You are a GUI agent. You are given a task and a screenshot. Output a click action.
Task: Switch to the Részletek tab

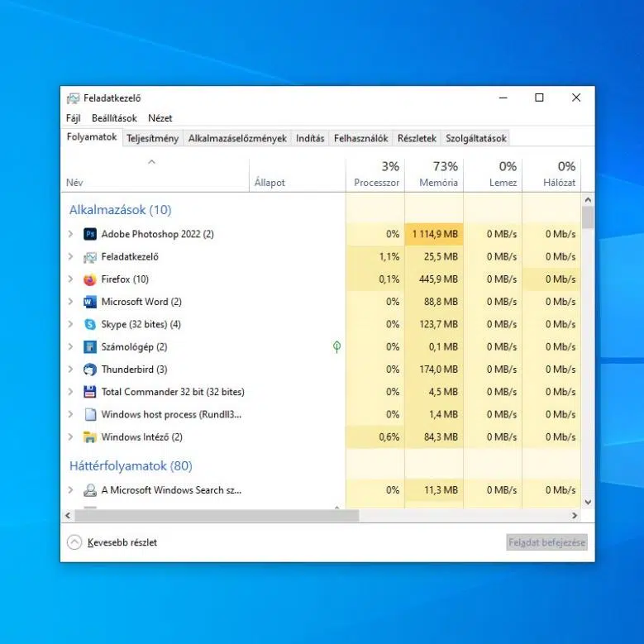[x=417, y=138]
